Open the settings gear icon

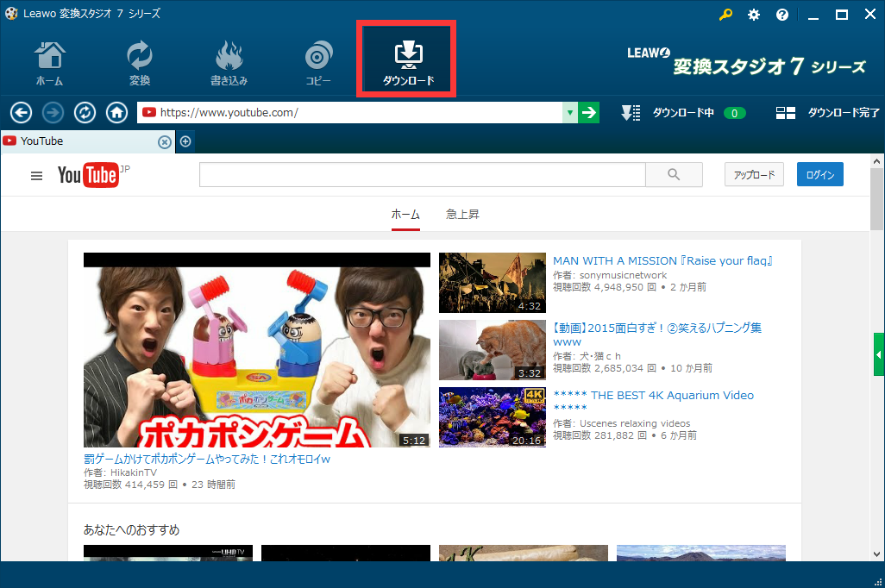(754, 15)
